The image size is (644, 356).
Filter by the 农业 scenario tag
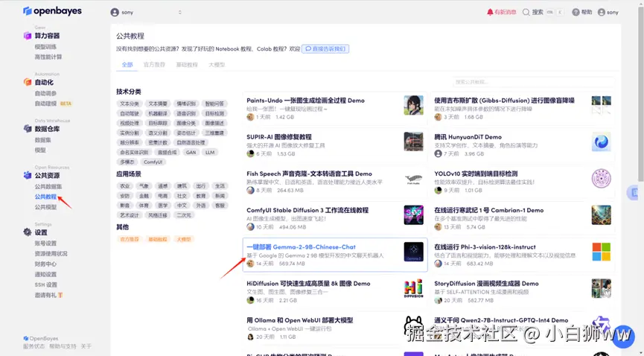tap(124, 186)
